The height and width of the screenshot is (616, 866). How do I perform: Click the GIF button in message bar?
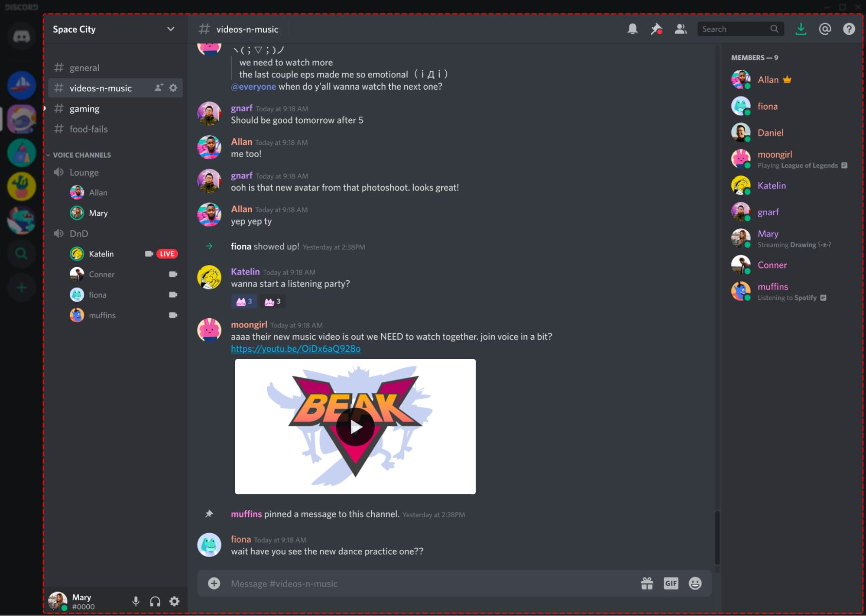click(x=671, y=583)
